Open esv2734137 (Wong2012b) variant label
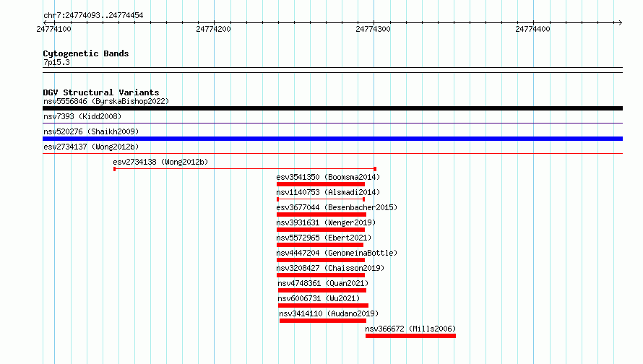Screen dimensions: 643x364 point(91,147)
